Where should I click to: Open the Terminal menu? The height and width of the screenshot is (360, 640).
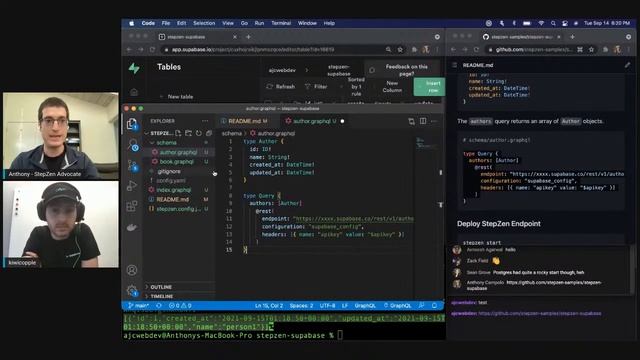(x=281, y=23)
